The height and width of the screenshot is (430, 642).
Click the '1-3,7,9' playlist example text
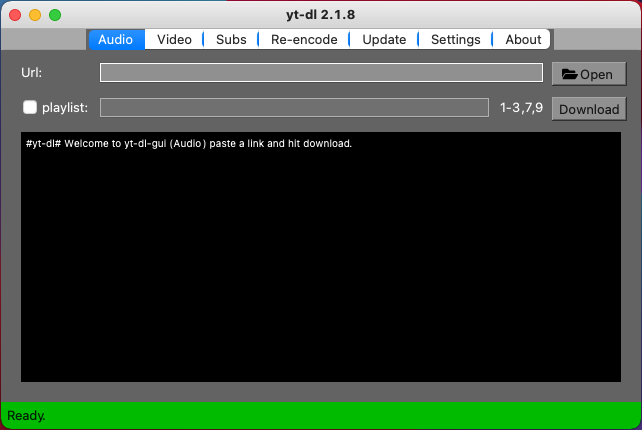click(x=521, y=108)
